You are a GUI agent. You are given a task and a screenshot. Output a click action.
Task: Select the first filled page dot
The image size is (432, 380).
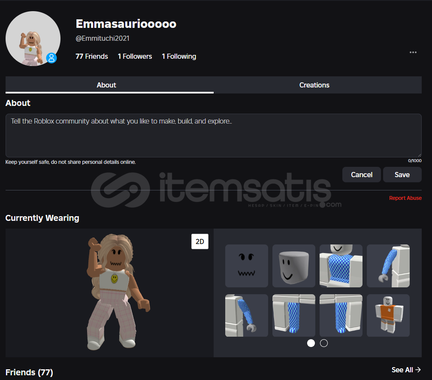point(311,343)
